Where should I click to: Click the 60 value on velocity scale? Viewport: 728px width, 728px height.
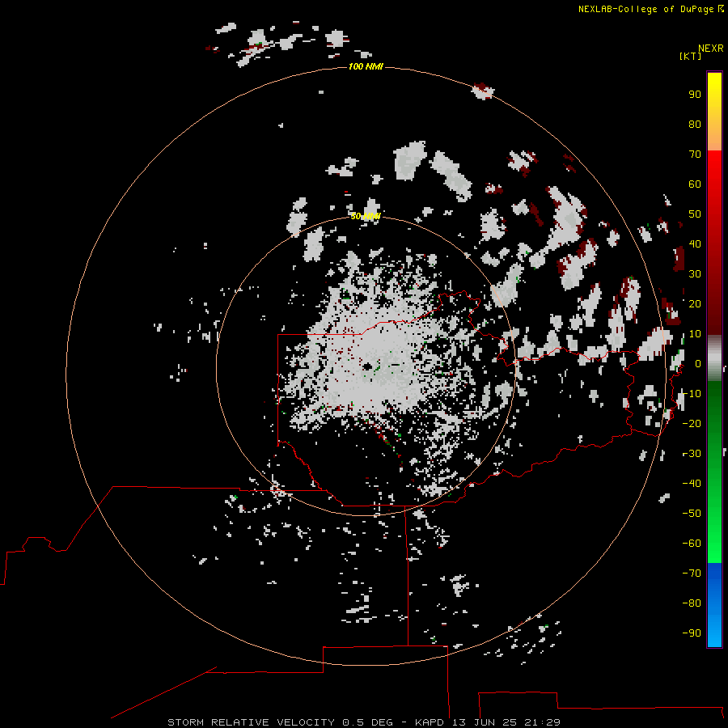coord(695,184)
